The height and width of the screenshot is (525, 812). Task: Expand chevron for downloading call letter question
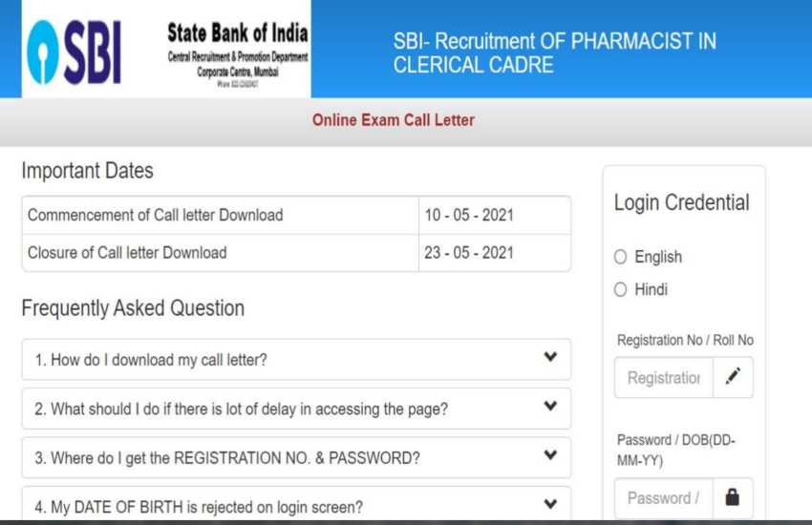pos(550,358)
